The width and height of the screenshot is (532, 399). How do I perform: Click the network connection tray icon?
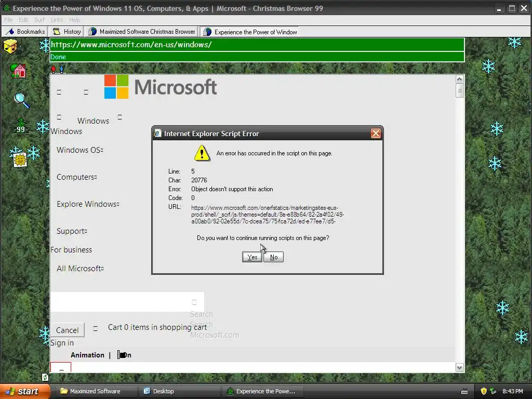(493, 391)
